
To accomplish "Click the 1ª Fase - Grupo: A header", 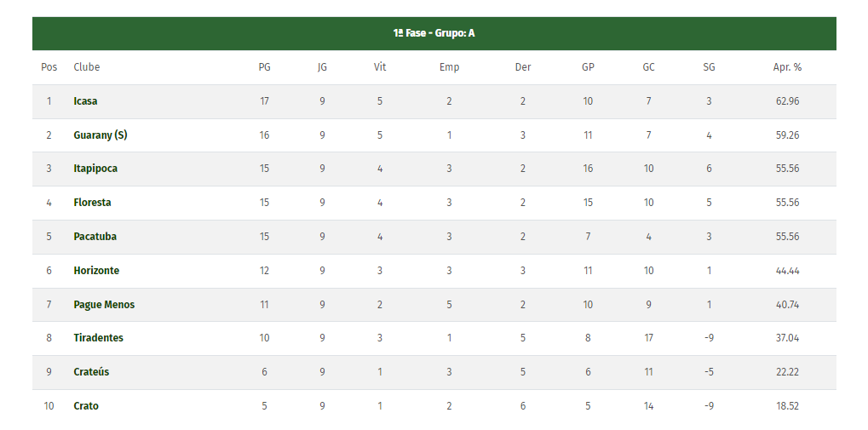I will tap(434, 33).
